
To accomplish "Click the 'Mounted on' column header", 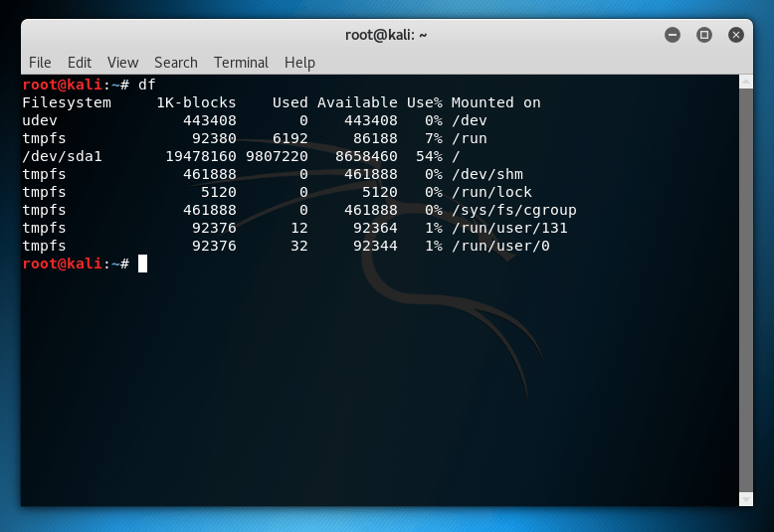I will pos(496,102).
